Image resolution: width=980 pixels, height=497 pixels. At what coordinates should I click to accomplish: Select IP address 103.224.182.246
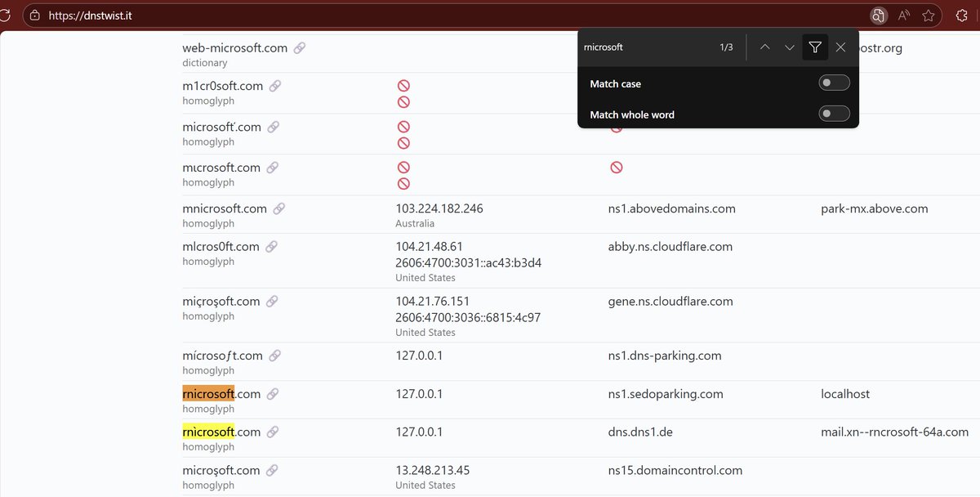click(439, 208)
